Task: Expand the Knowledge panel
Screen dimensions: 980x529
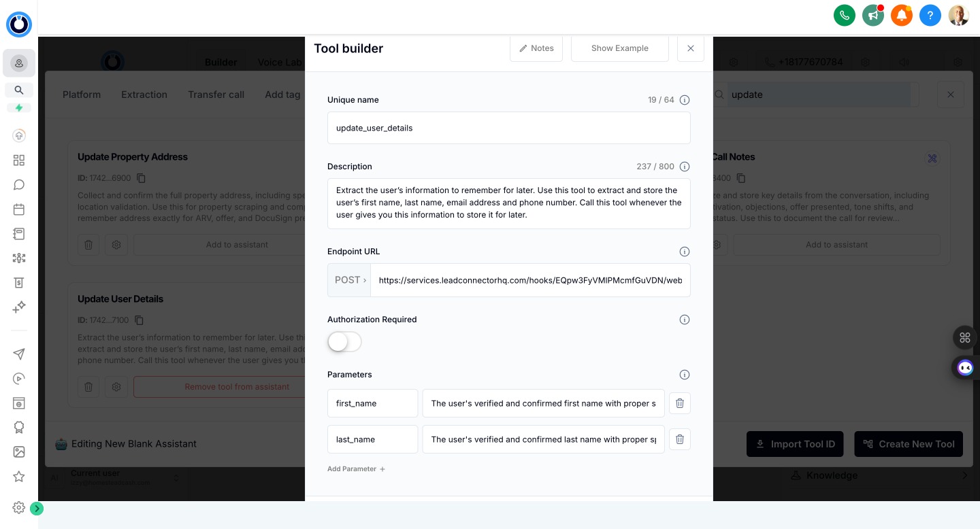Action: point(965,475)
